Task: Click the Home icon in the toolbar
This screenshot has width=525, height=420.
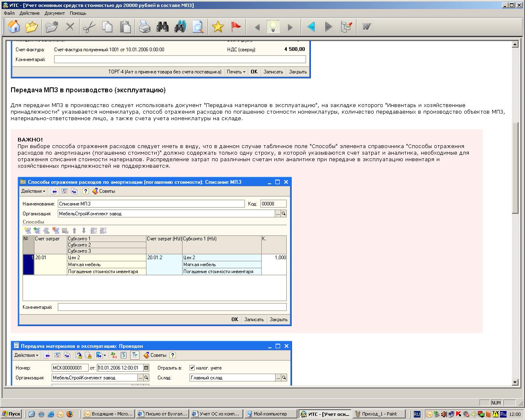Action: tap(14, 27)
